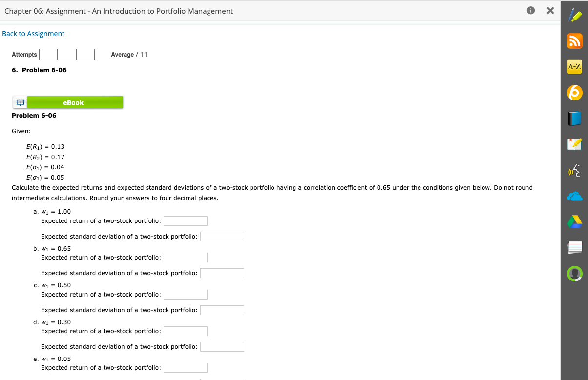The height and width of the screenshot is (380, 588).
Task: Click the orange circle app icon below A-Z
Action: point(575,93)
